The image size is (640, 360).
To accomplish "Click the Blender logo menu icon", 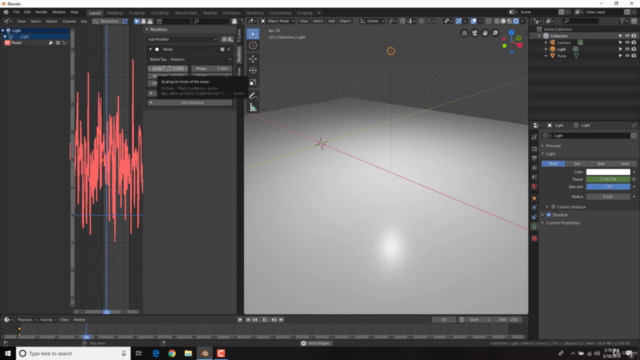I will tap(6, 12).
